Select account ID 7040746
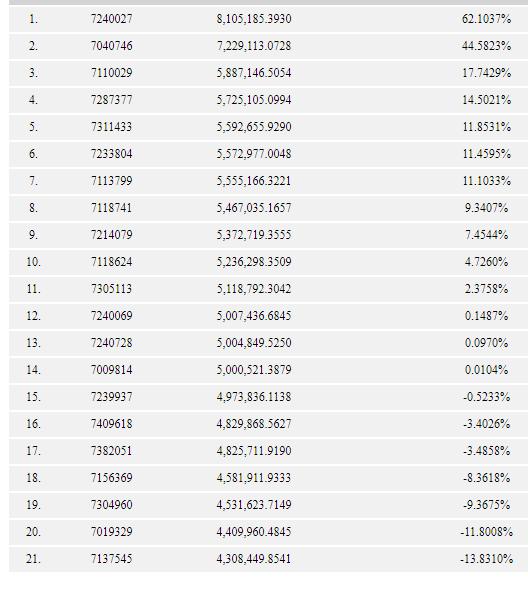The height and width of the screenshot is (597, 528). 112,46
